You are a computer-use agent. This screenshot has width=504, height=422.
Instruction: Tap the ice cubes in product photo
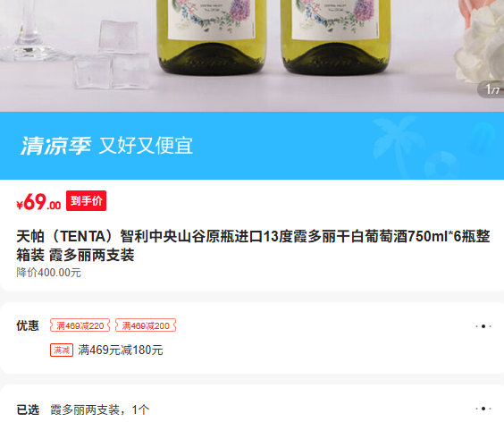pyautogui.click(x=111, y=55)
